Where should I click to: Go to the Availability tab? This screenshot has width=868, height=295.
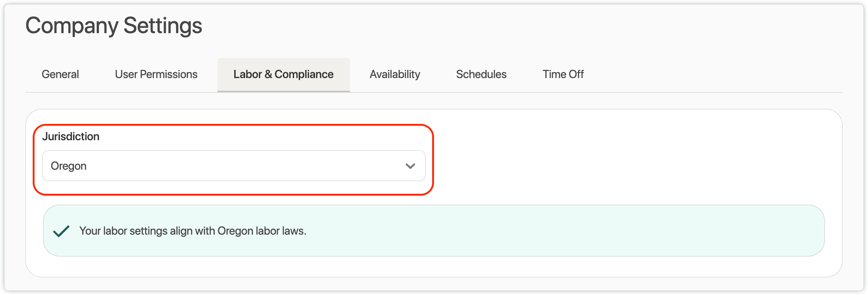(x=395, y=74)
